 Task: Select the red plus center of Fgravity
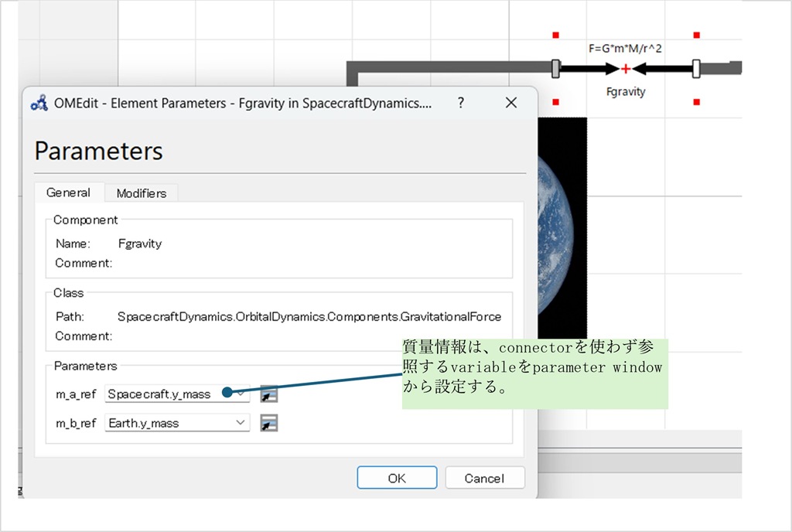pos(626,70)
